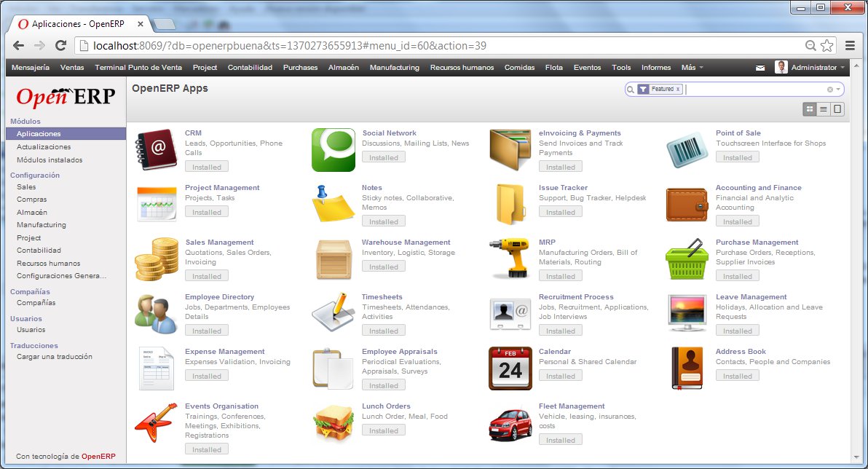
Task: Click the Leave Management sunset monitor icon
Action: pyautogui.click(x=687, y=313)
